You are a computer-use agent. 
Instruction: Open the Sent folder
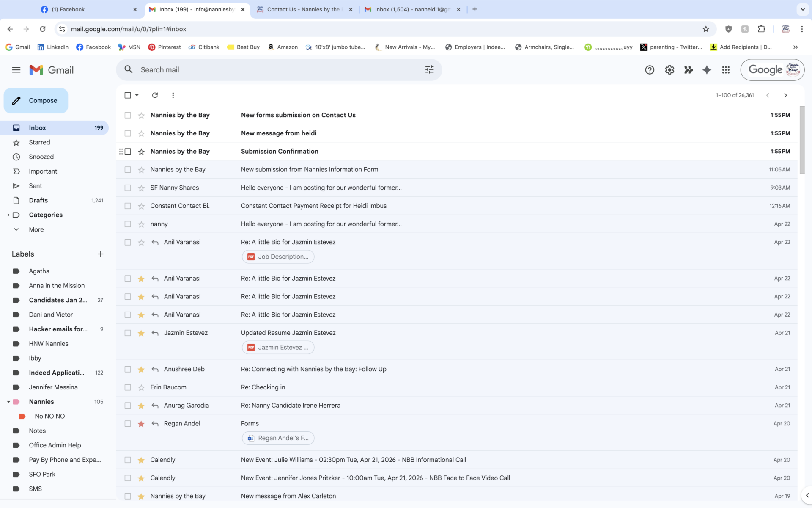35,186
